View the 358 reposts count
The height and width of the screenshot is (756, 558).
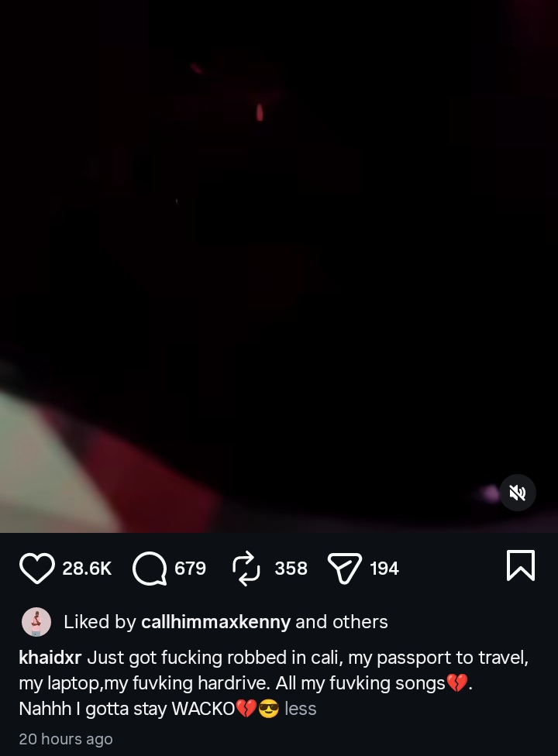click(291, 569)
